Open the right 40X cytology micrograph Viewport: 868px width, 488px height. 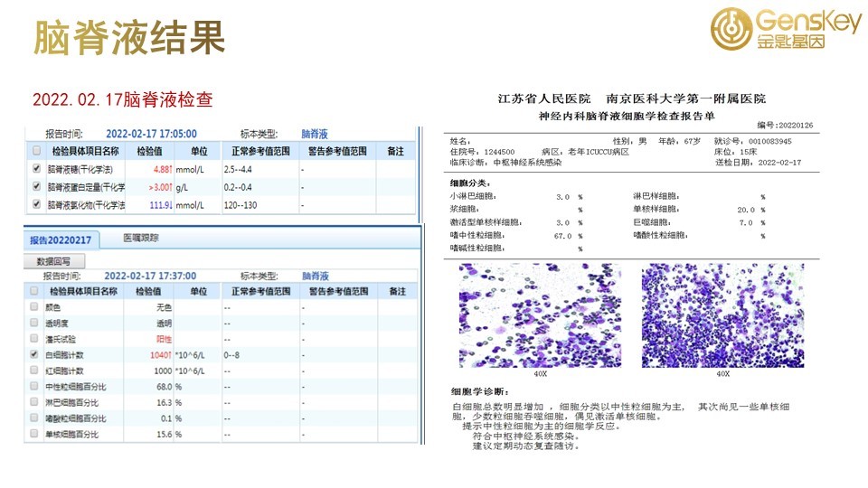722,315
